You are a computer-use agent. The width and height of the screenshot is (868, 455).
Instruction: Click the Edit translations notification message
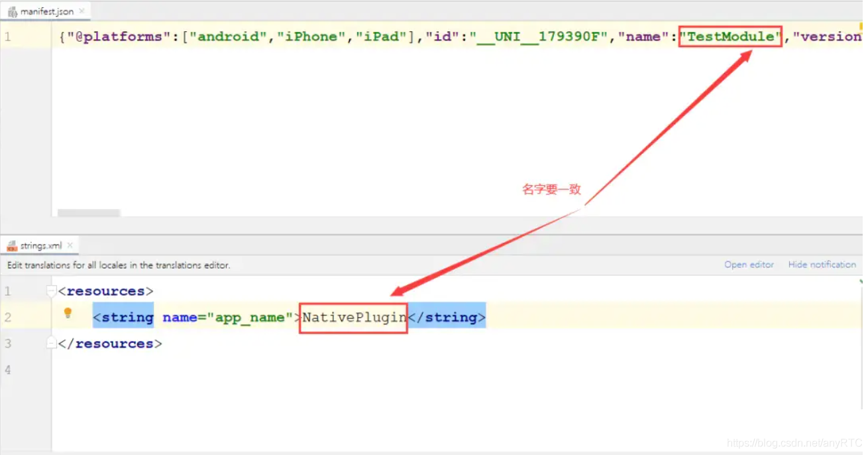tap(119, 265)
